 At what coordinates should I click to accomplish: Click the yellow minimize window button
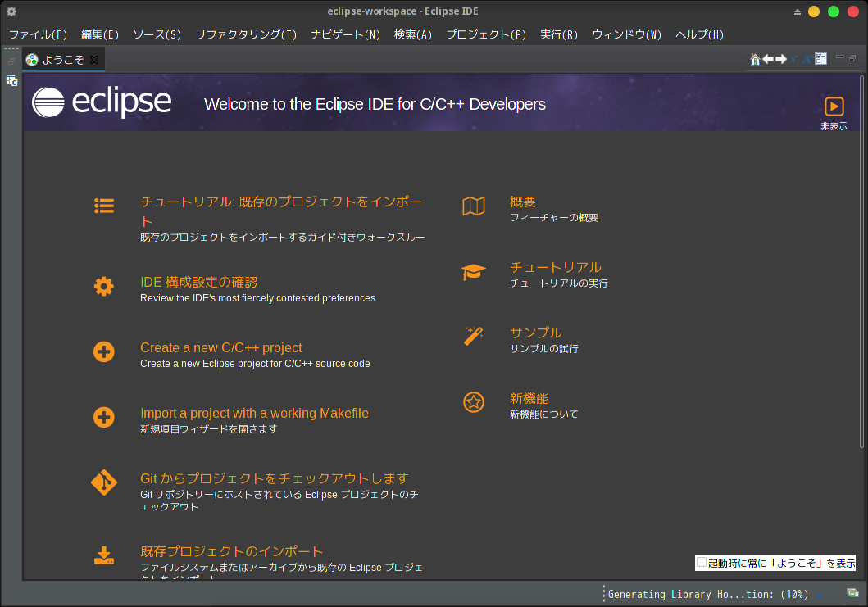814,11
